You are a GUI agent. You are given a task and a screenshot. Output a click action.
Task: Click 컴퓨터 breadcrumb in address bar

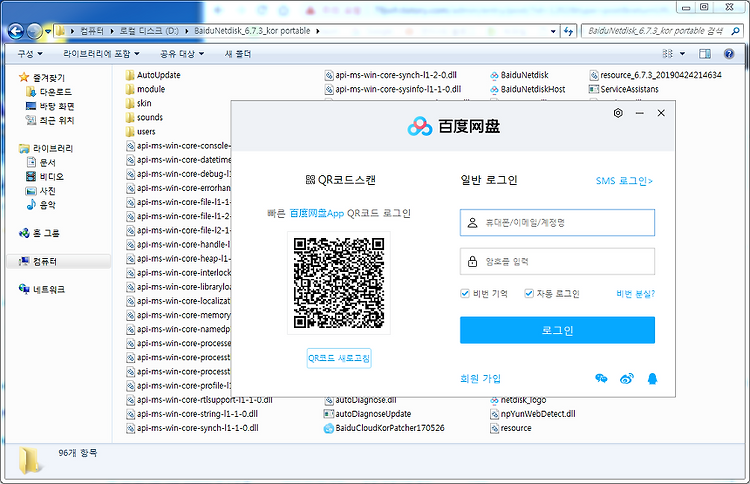91,31
